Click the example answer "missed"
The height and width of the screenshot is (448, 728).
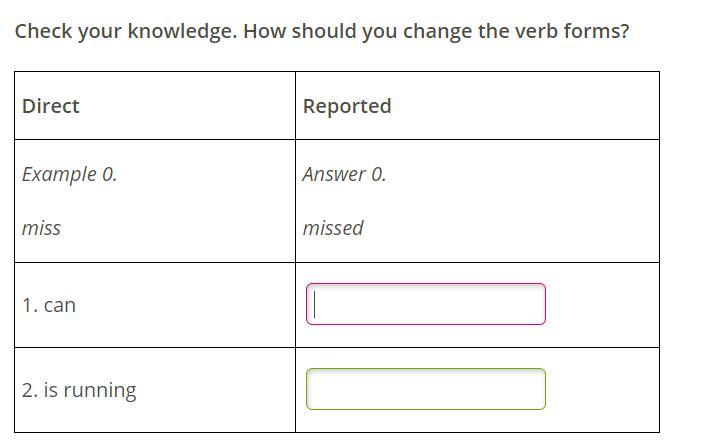coord(333,228)
